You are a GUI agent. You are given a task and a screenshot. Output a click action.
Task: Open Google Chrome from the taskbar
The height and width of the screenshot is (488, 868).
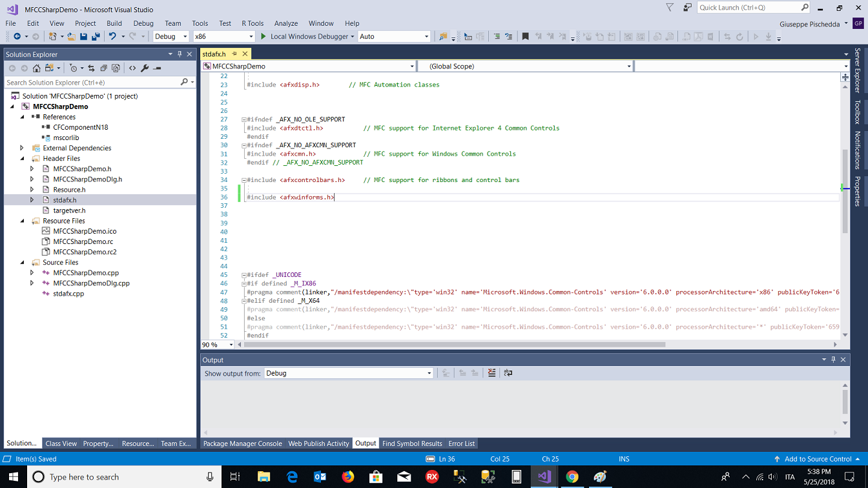tap(572, 477)
